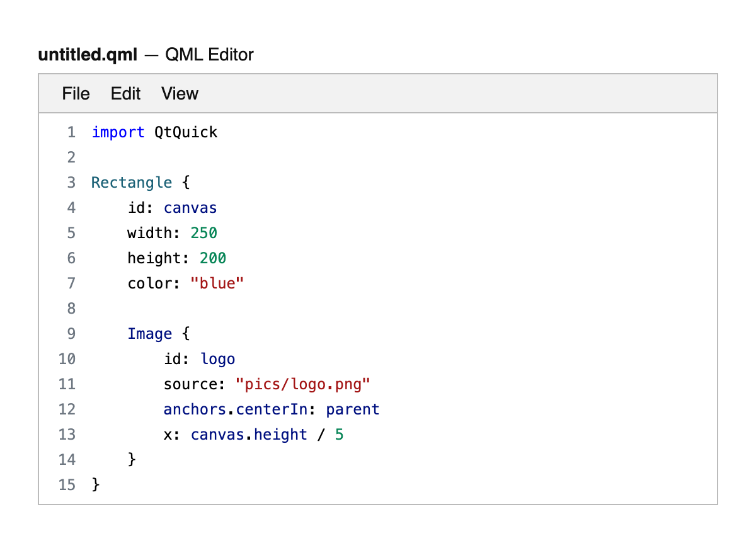Screen dimensions: 756x548
Task: Click the closing brace on line 15
Action: tap(94, 484)
